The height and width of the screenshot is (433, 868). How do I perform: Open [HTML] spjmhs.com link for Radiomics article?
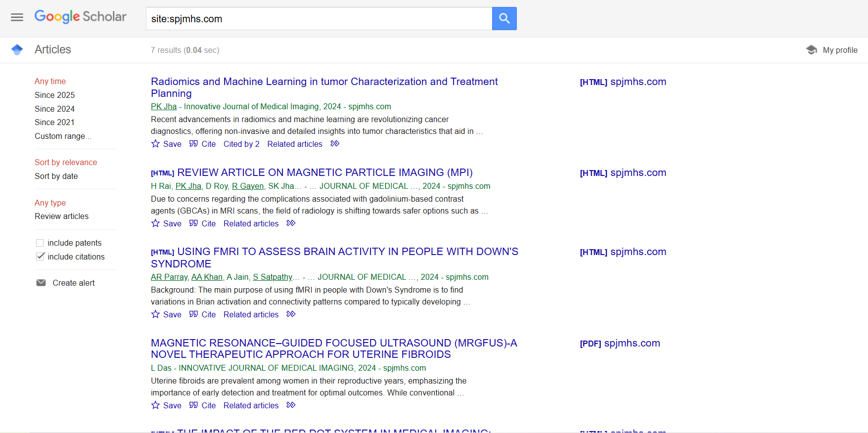pyautogui.click(x=623, y=82)
